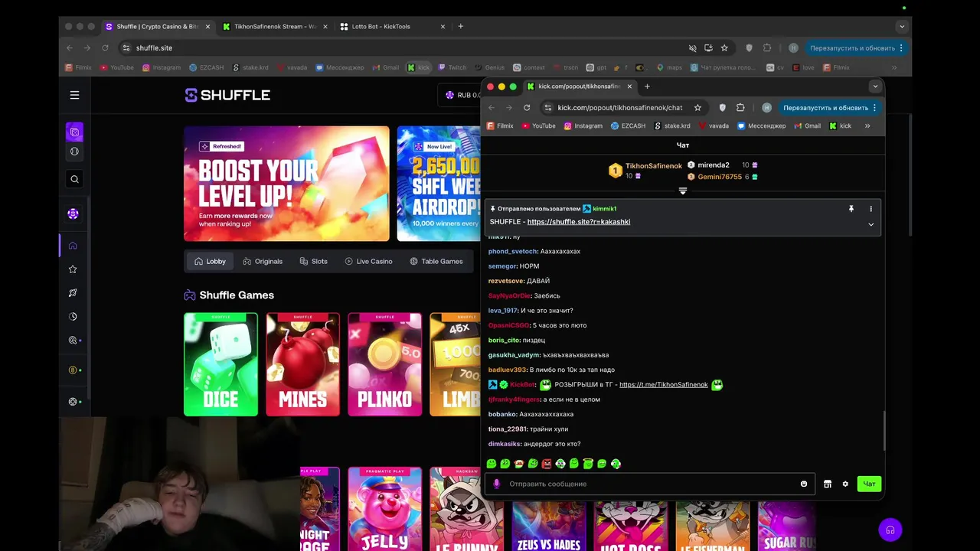Reload the kick.com popout window

[x=527, y=108]
